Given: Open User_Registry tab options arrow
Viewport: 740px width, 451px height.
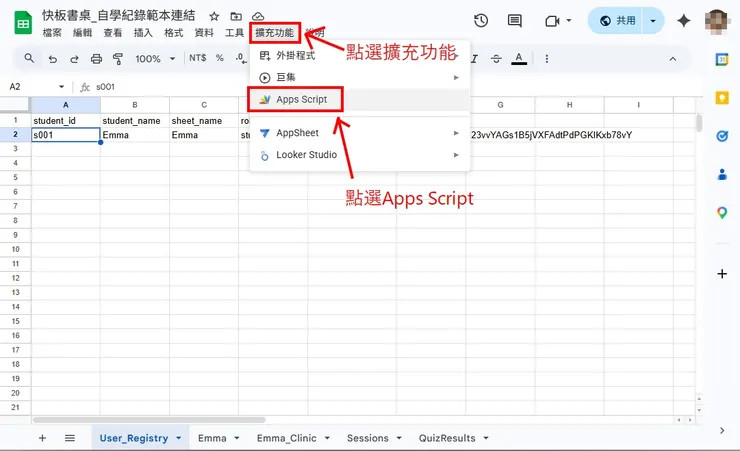Looking at the screenshot, I should pos(179,438).
